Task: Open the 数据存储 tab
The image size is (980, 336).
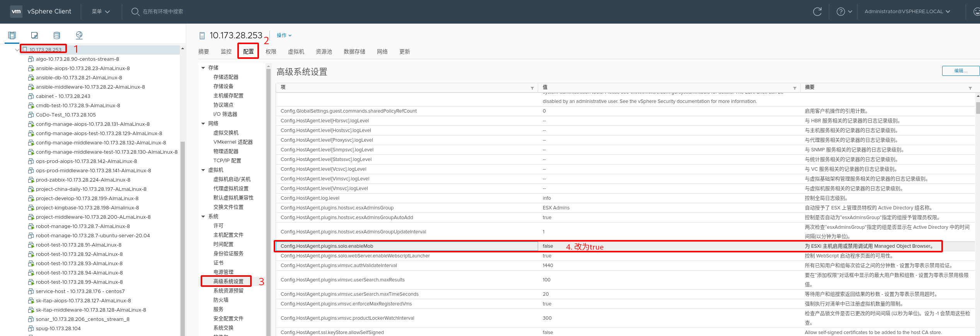Action: [x=355, y=51]
